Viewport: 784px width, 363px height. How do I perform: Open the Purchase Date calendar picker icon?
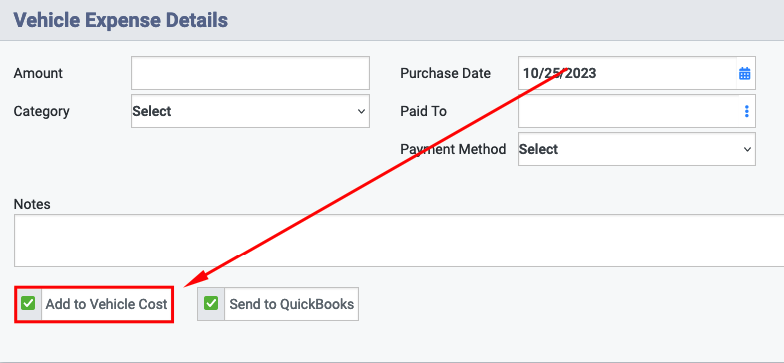(744, 74)
